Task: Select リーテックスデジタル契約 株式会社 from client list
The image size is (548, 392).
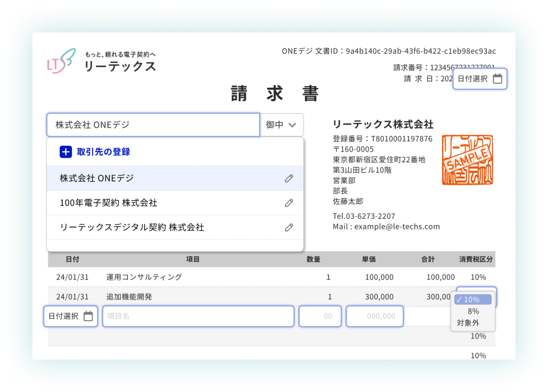Action: [175, 227]
